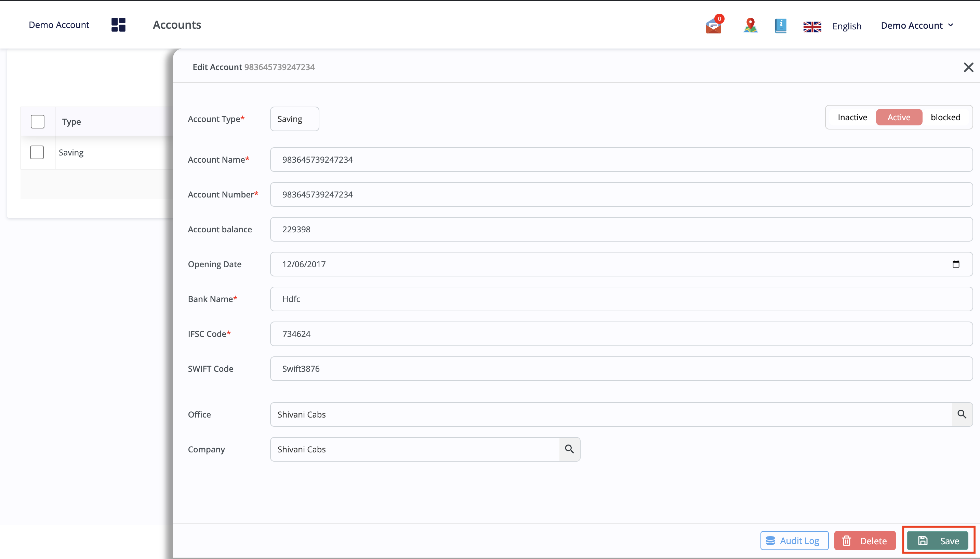Set account status to Active
Image resolution: width=980 pixels, height=559 pixels.
pos(899,117)
